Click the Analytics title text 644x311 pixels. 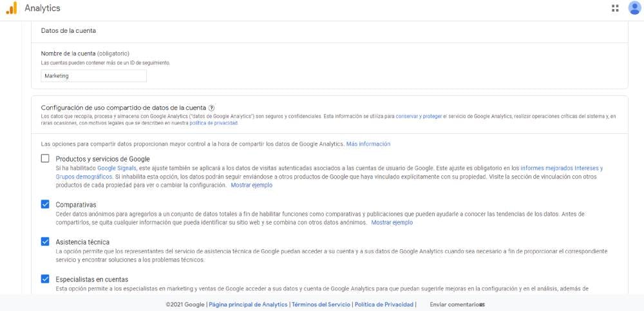pyautogui.click(x=43, y=8)
